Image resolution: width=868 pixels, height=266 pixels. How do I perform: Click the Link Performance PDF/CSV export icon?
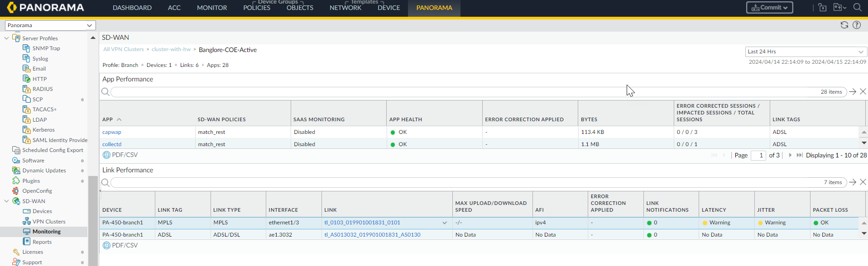(x=106, y=245)
